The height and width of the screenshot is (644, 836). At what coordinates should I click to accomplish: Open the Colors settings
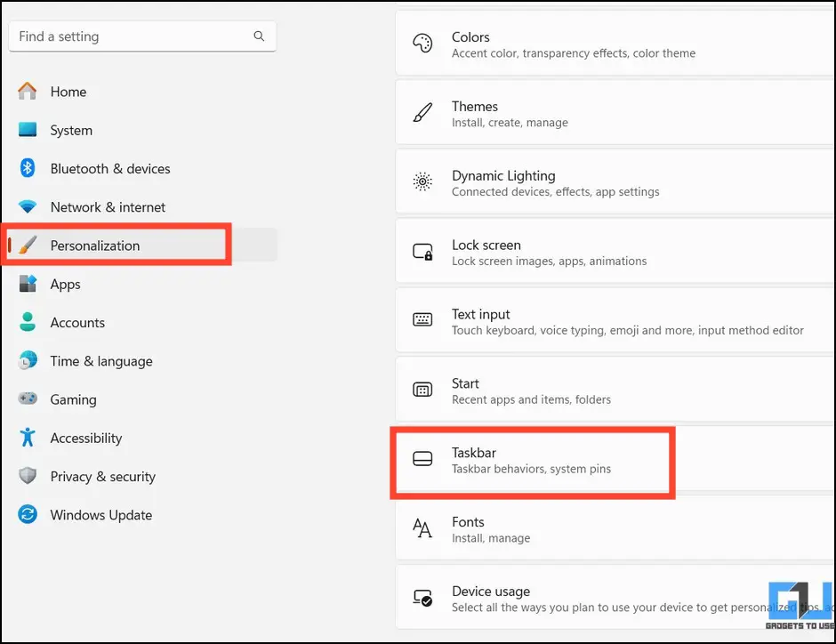click(615, 44)
